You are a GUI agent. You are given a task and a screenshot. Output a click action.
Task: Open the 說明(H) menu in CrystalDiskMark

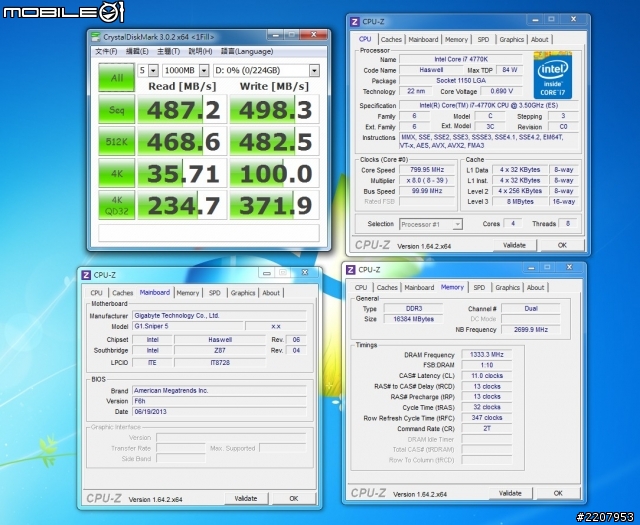(x=200, y=51)
